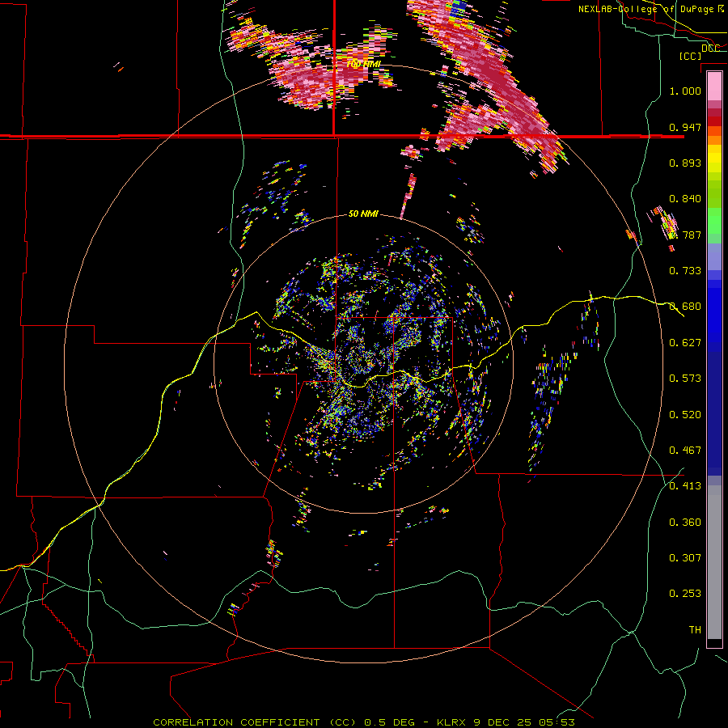Click the 50 NMI range ring label
This screenshot has width=728, height=728.
coord(363,214)
